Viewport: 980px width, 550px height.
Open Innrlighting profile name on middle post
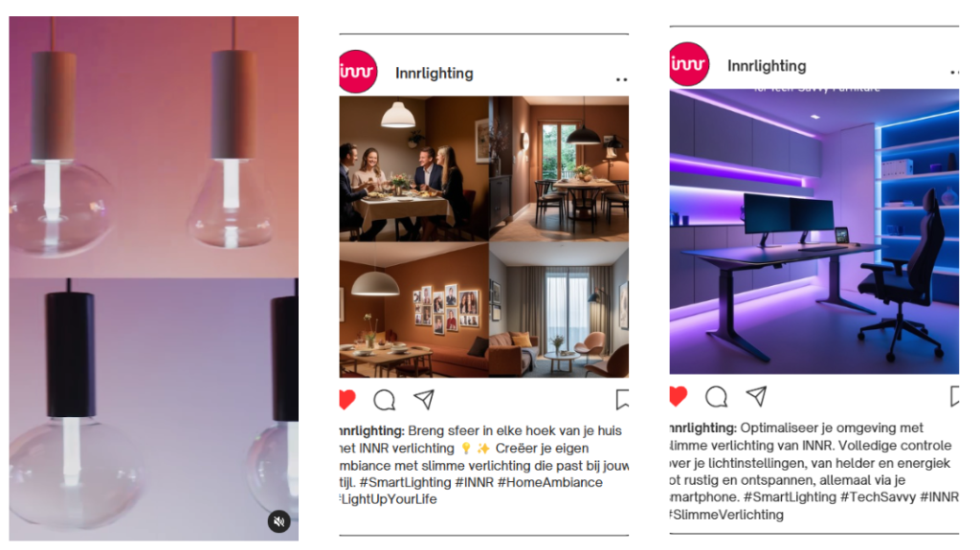pyautogui.click(x=434, y=73)
